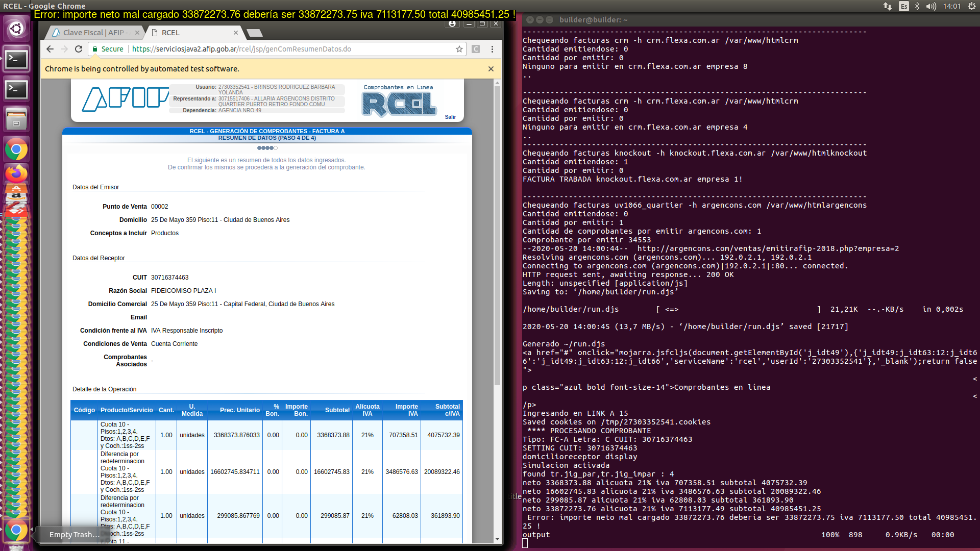Click the terminal text cursor block
The image size is (980, 551).
pos(525,543)
